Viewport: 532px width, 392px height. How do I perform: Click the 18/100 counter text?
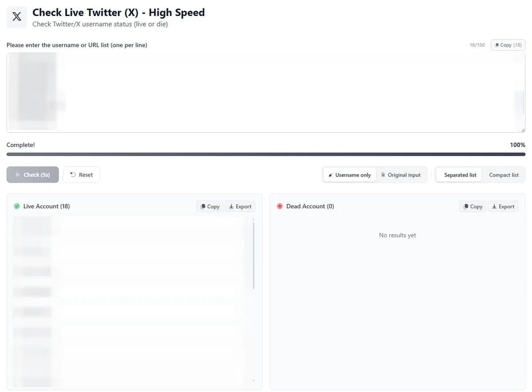477,45
